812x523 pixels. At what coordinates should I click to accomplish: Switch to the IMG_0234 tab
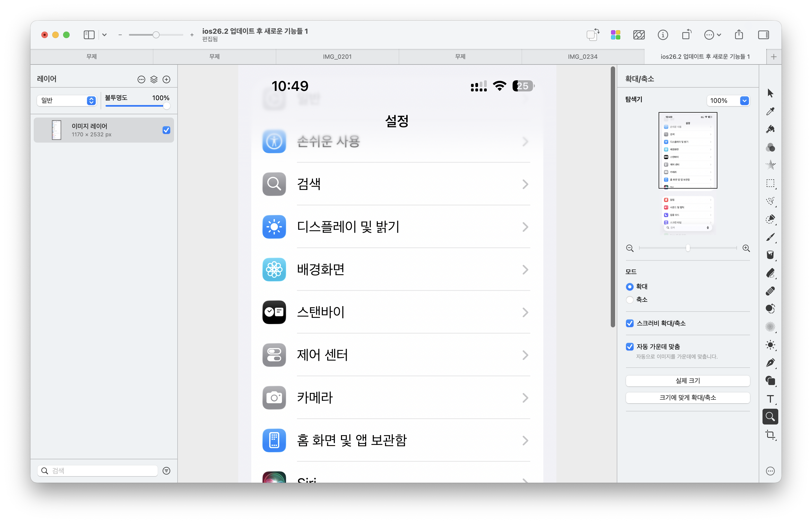coord(582,57)
